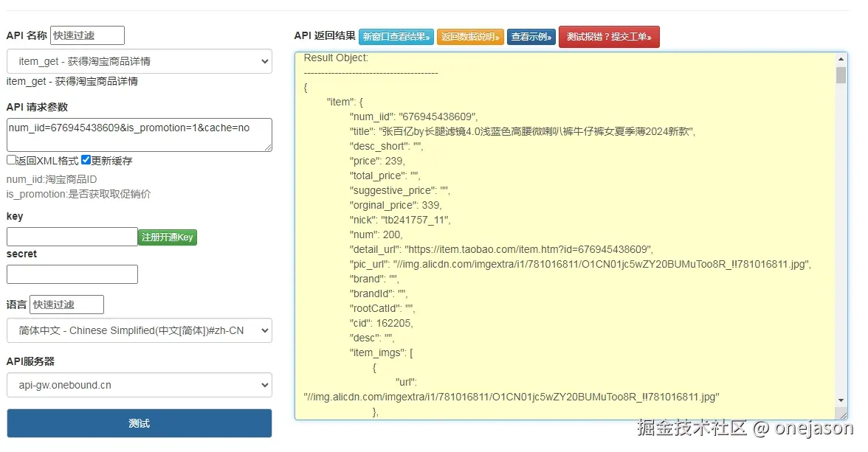This screenshot has height=452, width=868.
Task: Click the "brandId" line
Action: (x=378, y=293)
